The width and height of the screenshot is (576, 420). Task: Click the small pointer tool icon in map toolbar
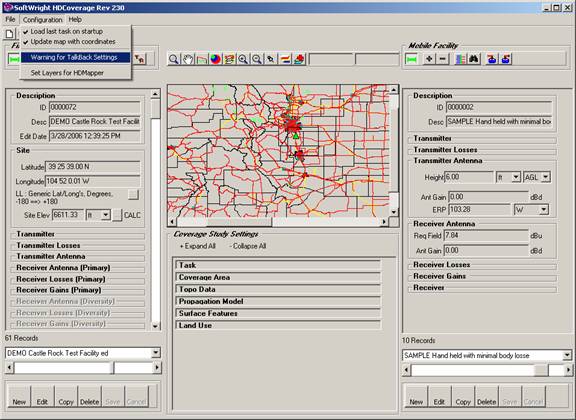271,59
